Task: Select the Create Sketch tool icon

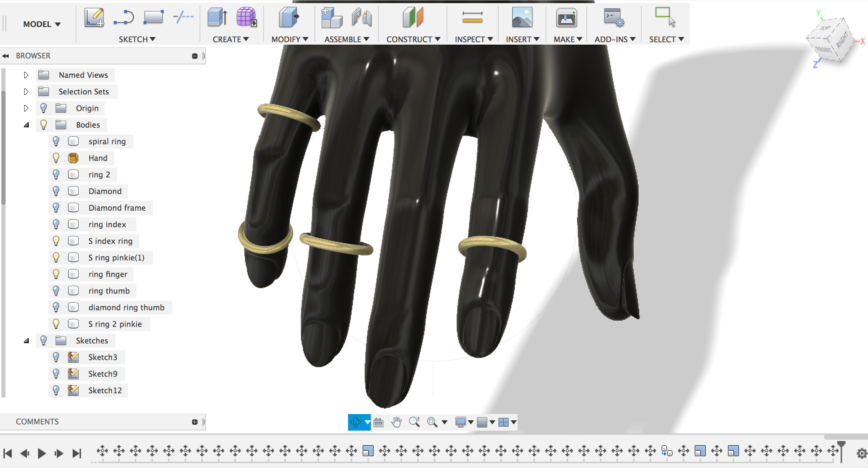Action: point(94,18)
